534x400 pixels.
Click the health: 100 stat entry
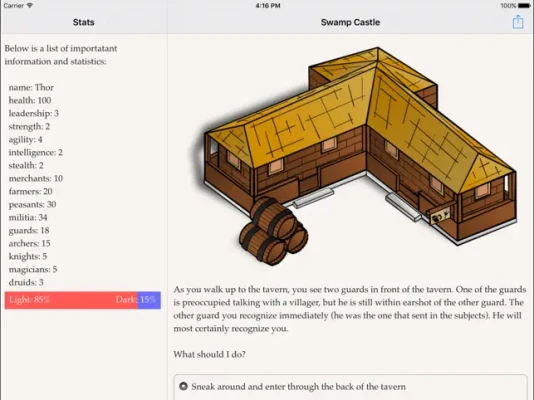[x=30, y=100]
